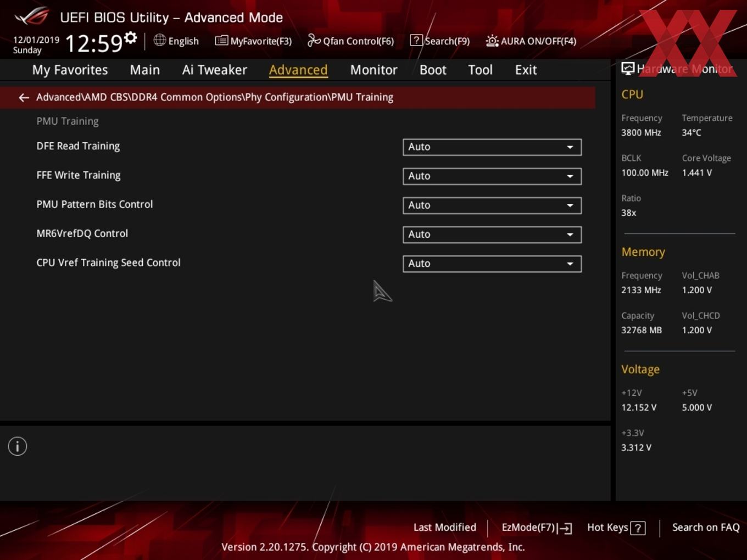747x560 pixels.
Task: Click Last Modified in the footer
Action: [445, 528]
